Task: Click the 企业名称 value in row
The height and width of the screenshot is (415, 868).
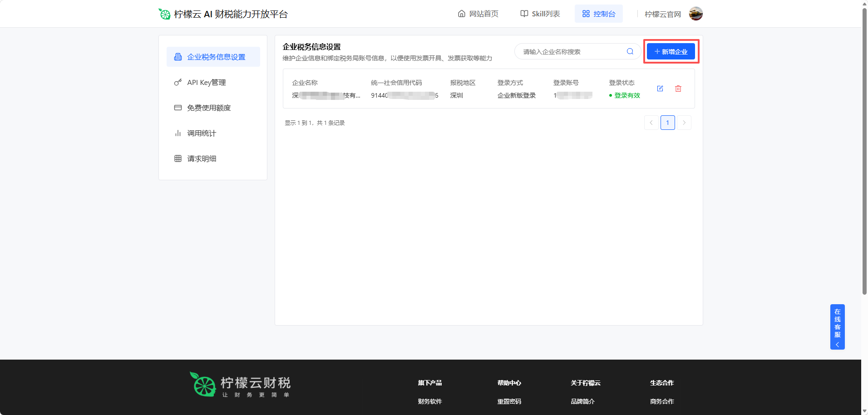Action: [x=326, y=95]
